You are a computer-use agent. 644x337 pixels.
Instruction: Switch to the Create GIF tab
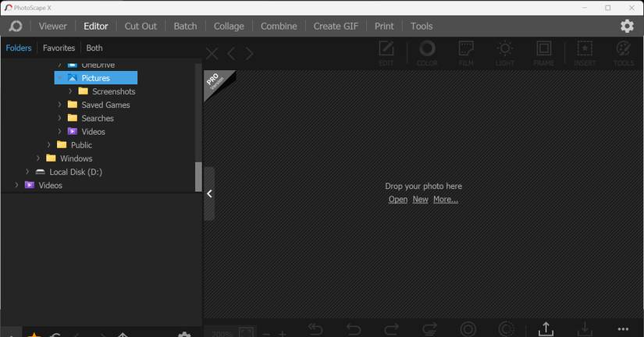point(336,27)
